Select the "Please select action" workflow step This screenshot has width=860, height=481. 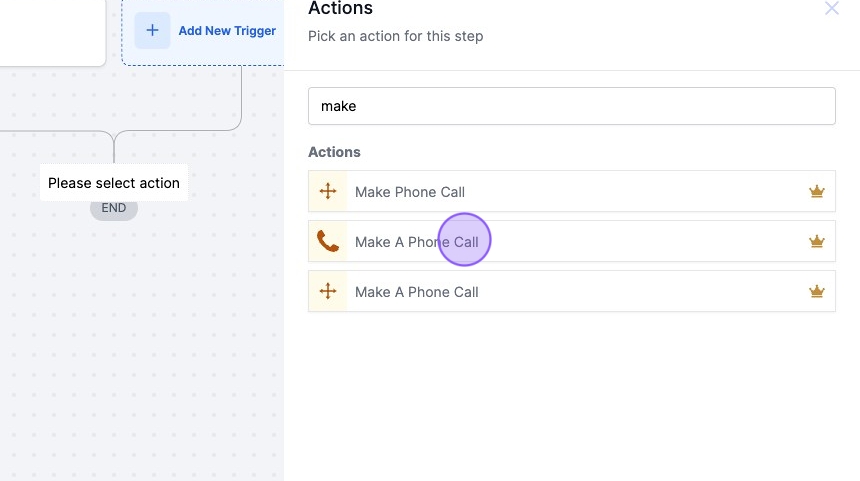(x=114, y=183)
